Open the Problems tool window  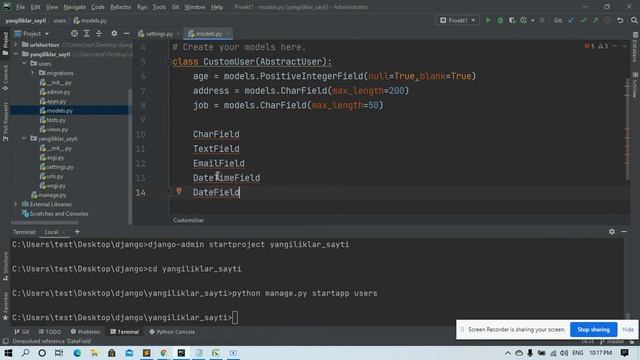[85, 332]
